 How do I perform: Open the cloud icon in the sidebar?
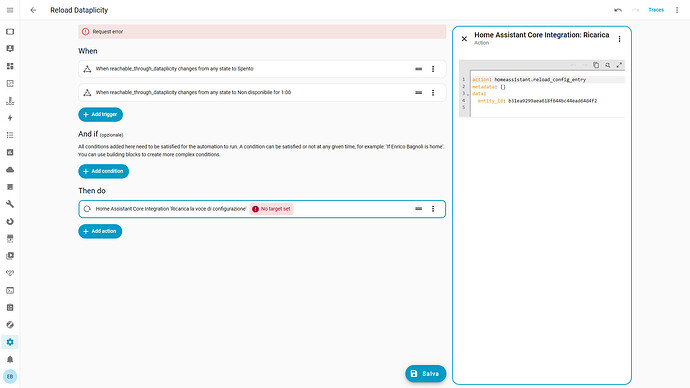point(10,170)
